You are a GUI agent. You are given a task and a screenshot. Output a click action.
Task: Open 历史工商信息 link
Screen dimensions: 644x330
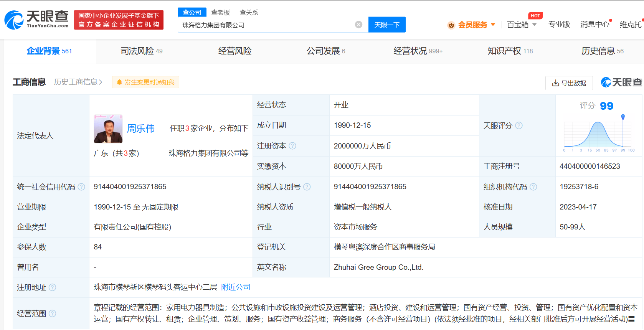[78, 82]
